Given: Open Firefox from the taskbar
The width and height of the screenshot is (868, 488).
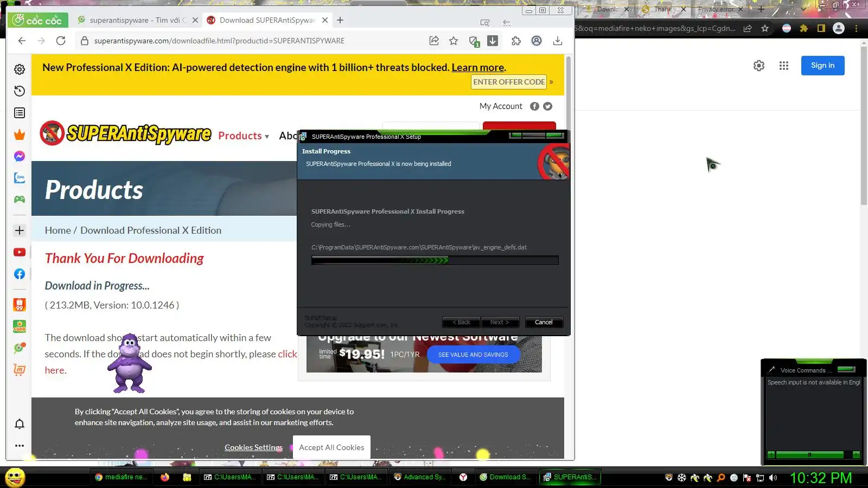Looking at the screenshot, I should pos(165,477).
